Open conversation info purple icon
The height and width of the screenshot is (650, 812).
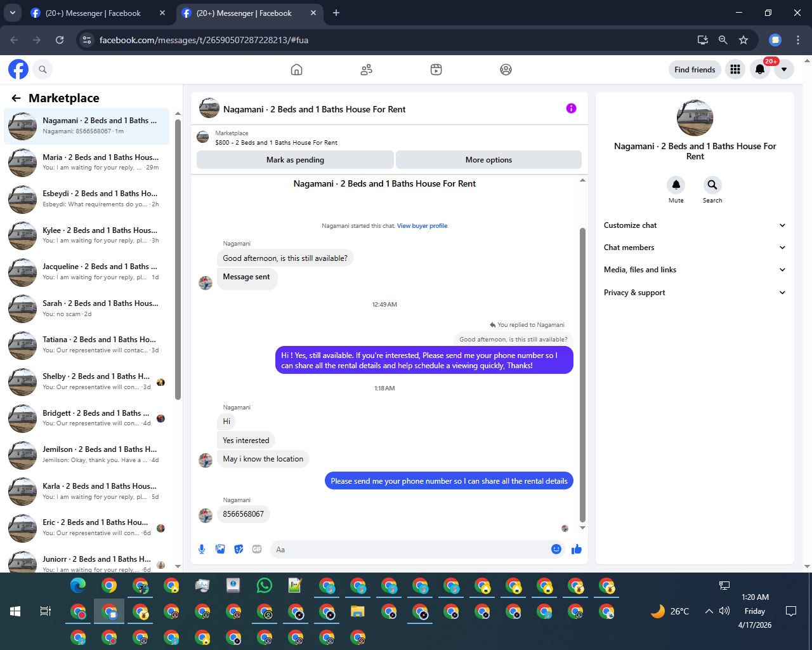pos(571,109)
